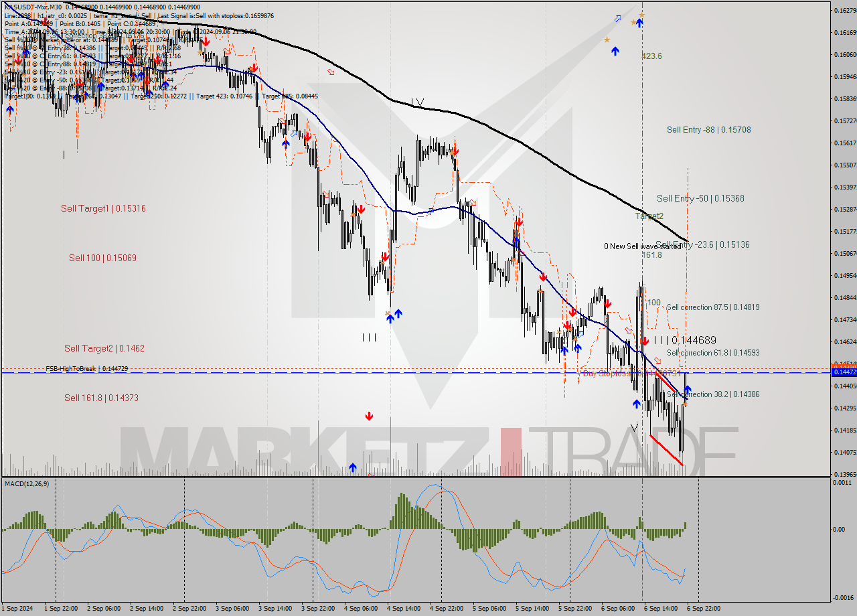Click the 'Sell Entry -23.6 | 0.15136' label
The image size is (857, 616).
coord(702,244)
